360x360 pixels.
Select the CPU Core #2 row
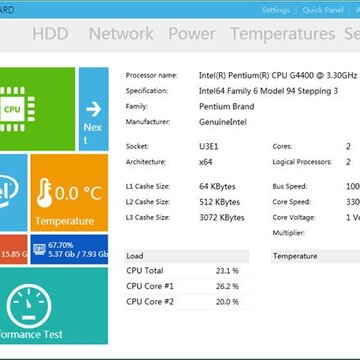point(187,302)
